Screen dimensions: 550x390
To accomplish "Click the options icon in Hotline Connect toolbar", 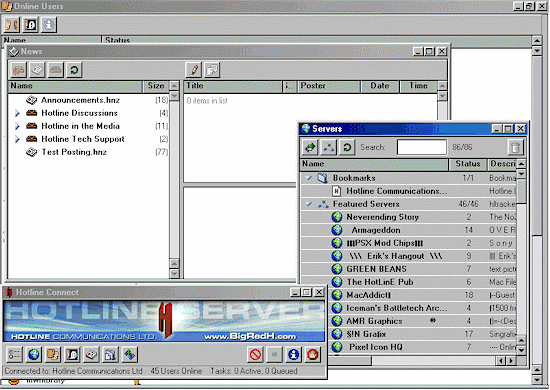I will point(14,355).
